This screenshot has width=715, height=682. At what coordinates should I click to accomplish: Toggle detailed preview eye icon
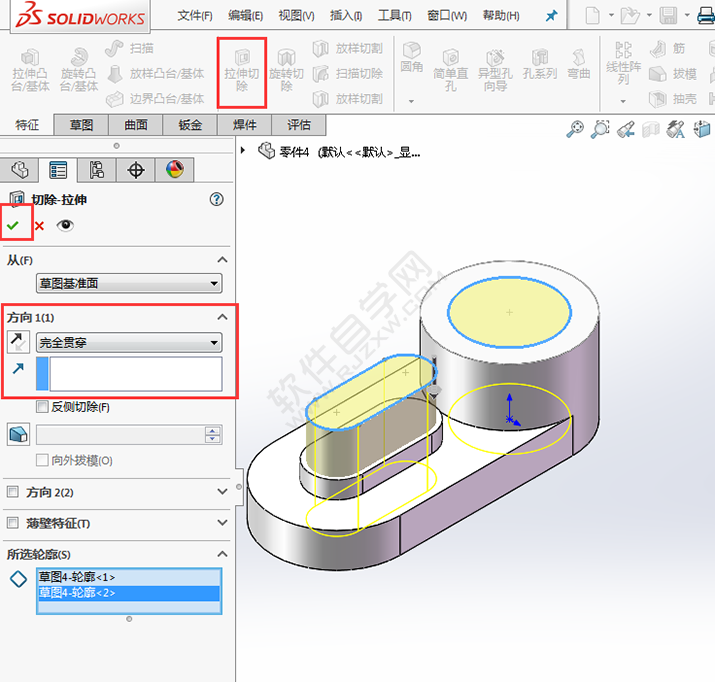click(65, 225)
